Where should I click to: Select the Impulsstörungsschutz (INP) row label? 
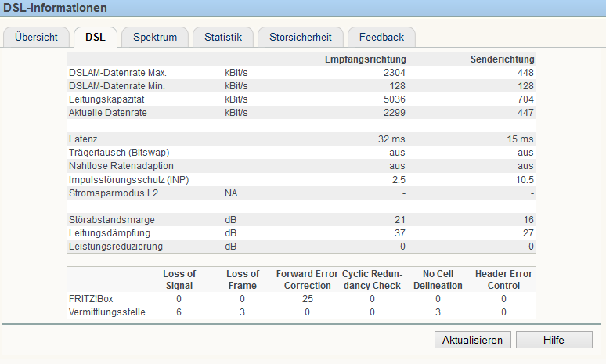(128, 179)
